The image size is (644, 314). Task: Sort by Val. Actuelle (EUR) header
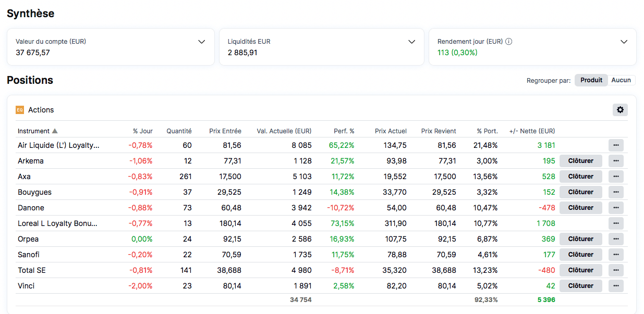point(284,131)
